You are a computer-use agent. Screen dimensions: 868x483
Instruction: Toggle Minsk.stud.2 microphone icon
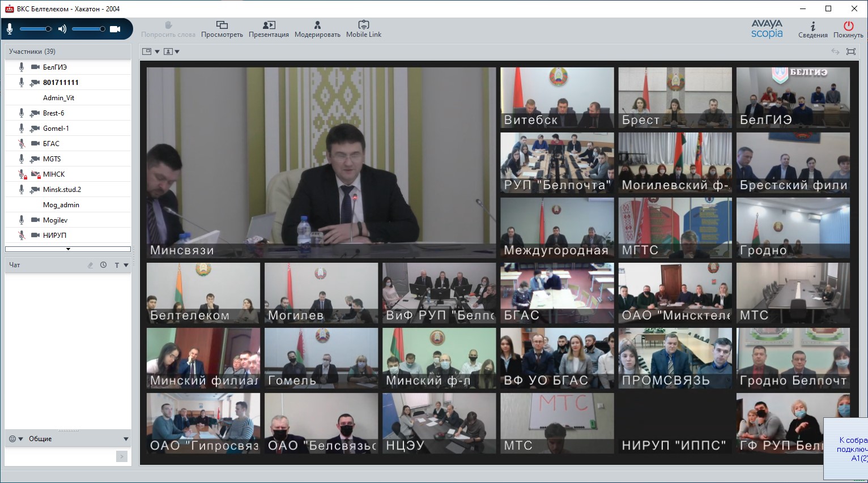click(x=22, y=189)
